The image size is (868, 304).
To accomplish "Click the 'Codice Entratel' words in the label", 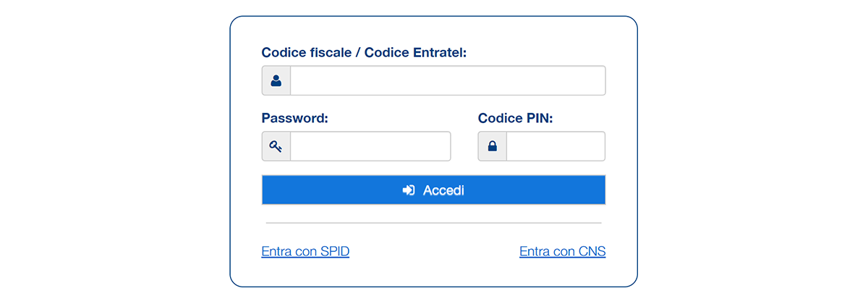I will pos(415,53).
